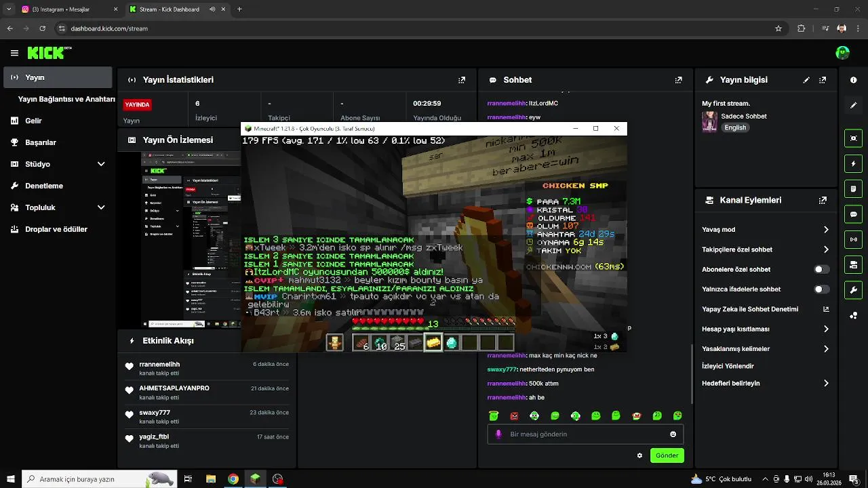Insert the red angry emote
Screen dimensions: 868x488
point(514,415)
